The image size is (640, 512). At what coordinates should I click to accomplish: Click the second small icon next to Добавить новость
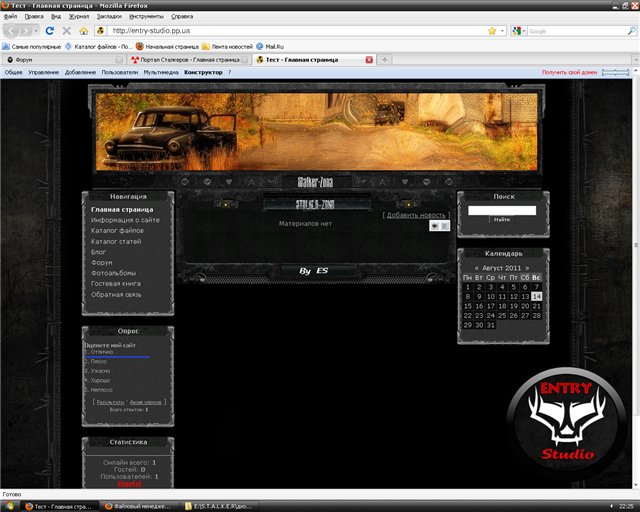[x=445, y=225]
